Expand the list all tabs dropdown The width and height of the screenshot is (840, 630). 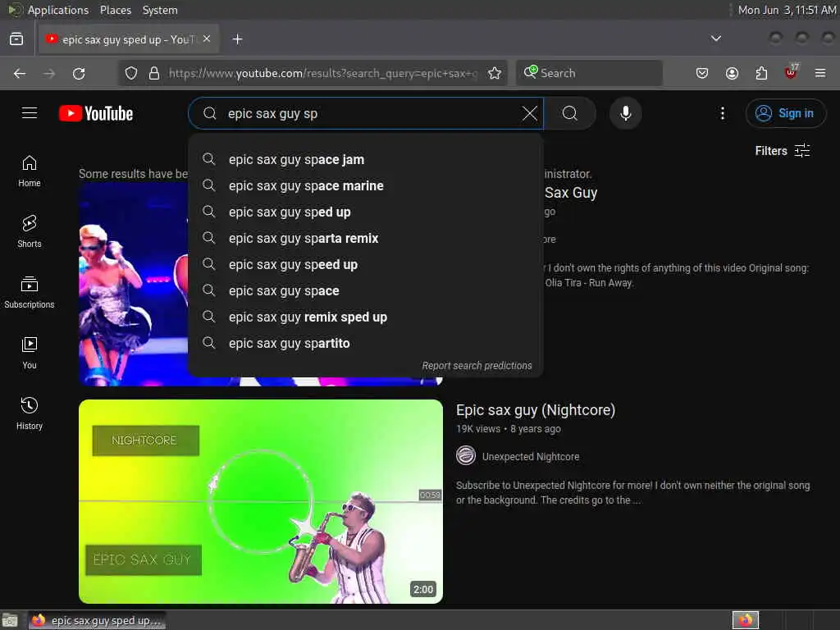715,39
